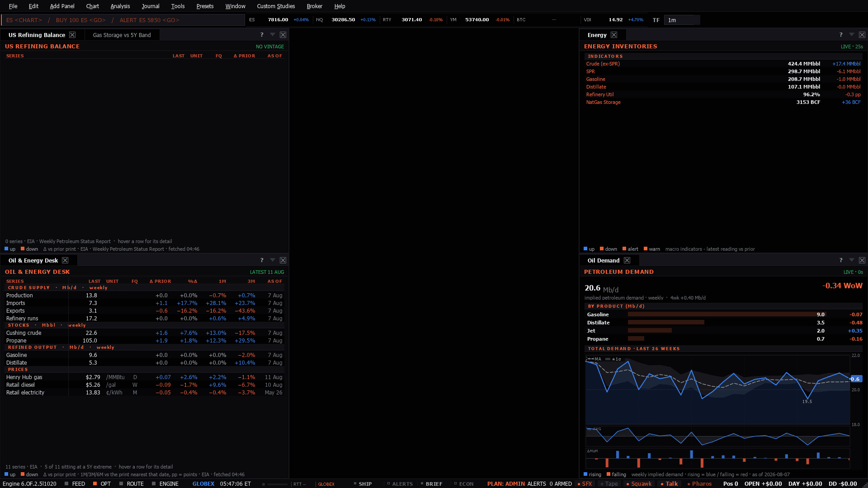Open the ALERTS status bar icon
This screenshot has height=488, width=868.
[388, 484]
